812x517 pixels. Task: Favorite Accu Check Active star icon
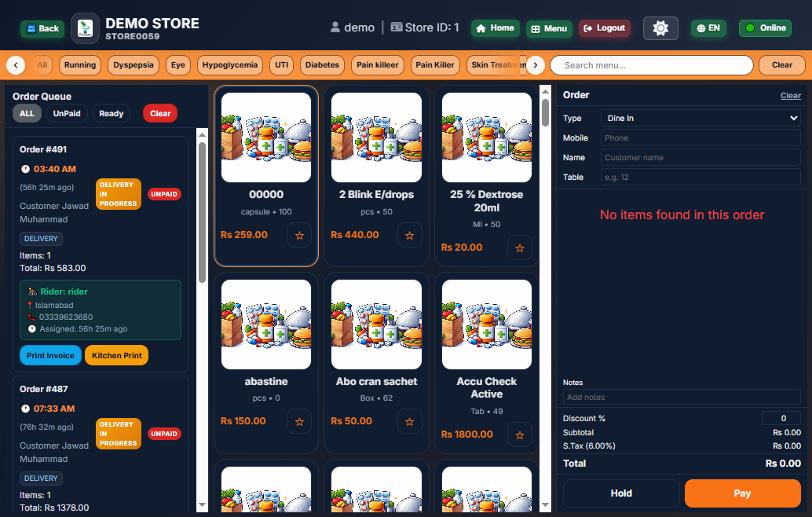coord(520,435)
